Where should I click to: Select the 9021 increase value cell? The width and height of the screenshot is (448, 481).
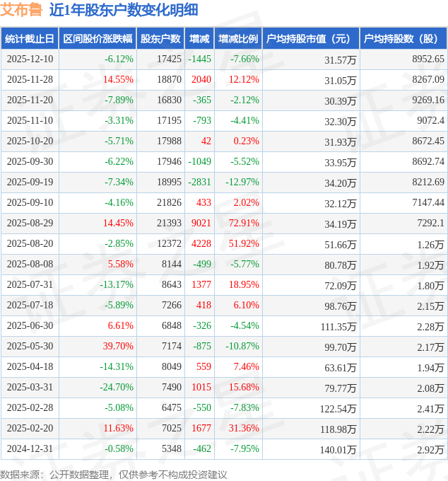[201, 224]
